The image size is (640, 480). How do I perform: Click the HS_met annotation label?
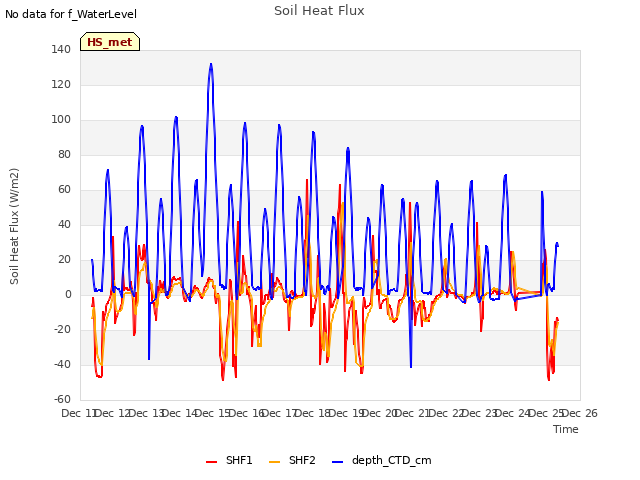(x=110, y=42)
